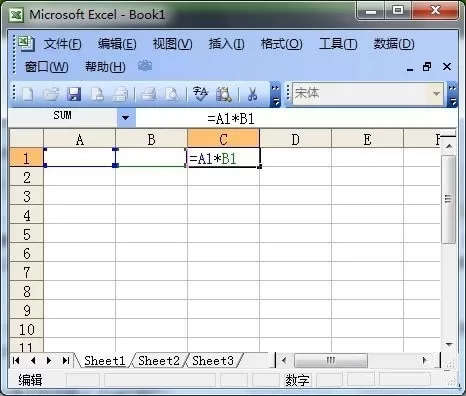Select row 5 header

point(26,234)
